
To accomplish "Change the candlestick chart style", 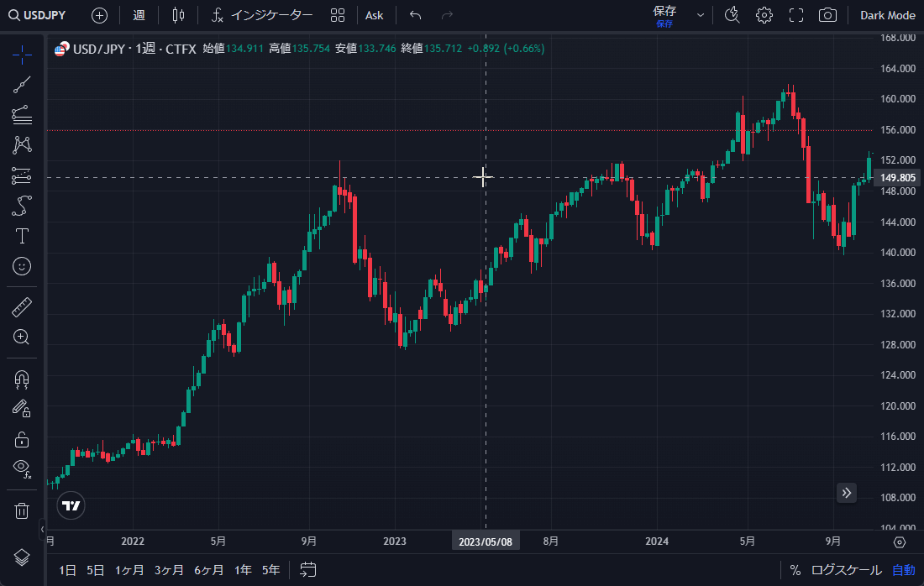I will (178, 15).
